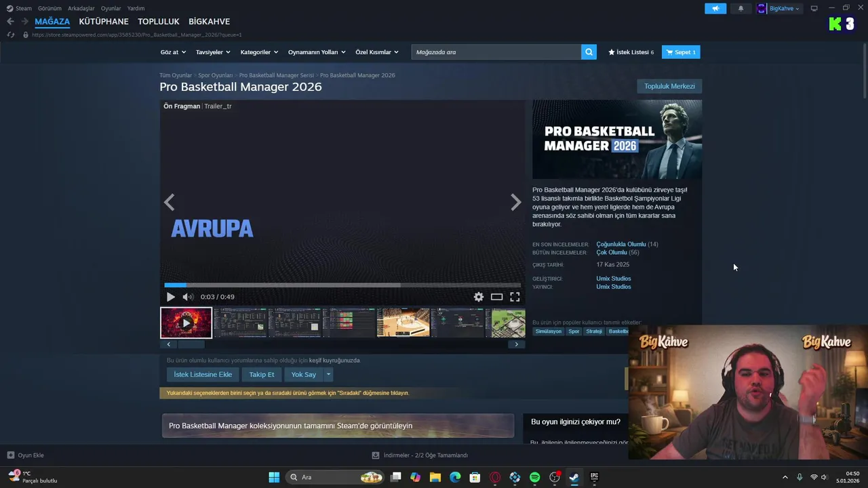Click the Add Game plus icon
Image resolution: width=868 pixels, height=488 pixels.
pos(11,455)
